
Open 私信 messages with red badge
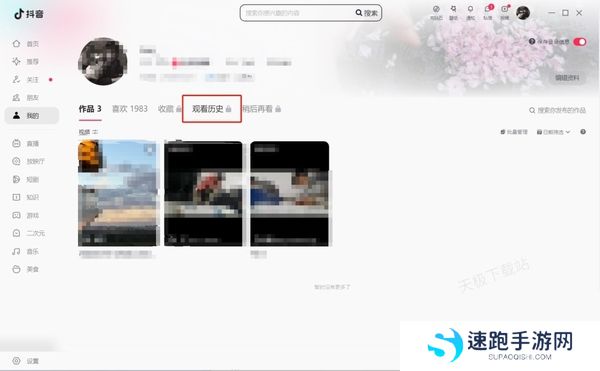tap(488, 12)
